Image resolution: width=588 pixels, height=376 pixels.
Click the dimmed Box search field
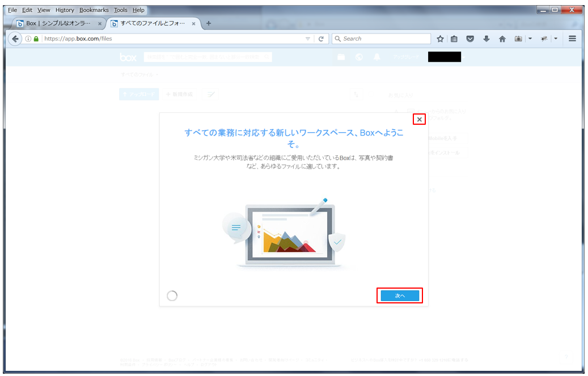[208, 57]
